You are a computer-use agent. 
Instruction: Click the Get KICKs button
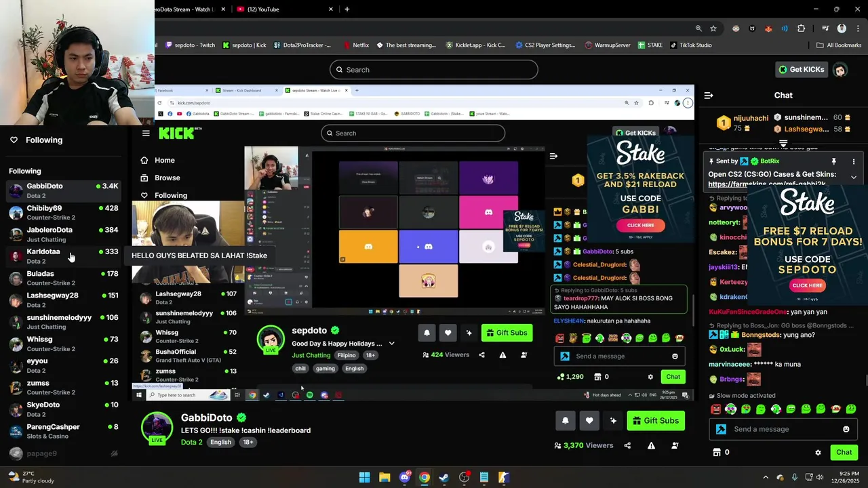point(801,69)
